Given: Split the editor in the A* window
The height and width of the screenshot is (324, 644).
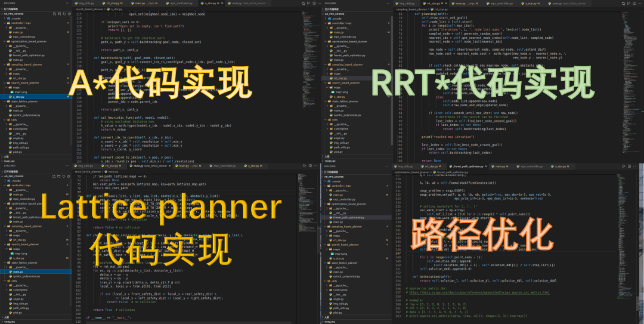Looking at the screenshot, I should click(x=314, y=4).
